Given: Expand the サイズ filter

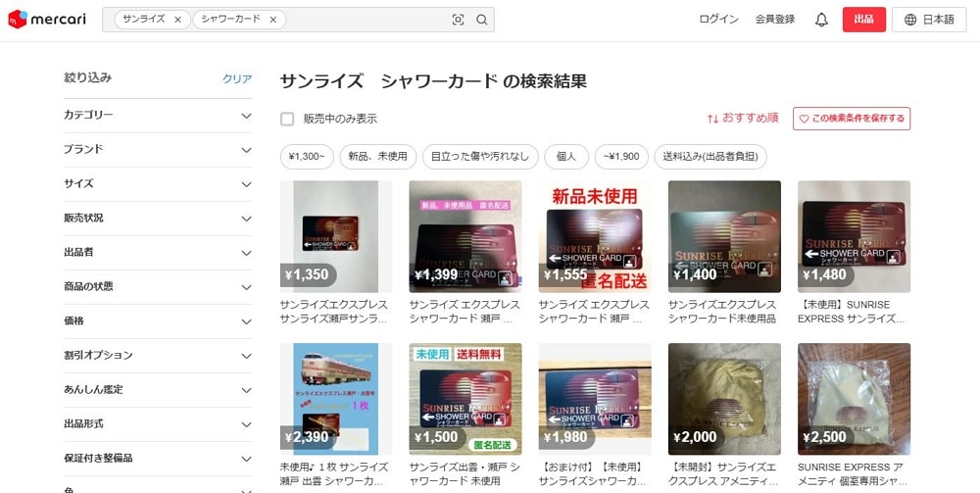Looking at the screenshot, I should tap(158, 184).
